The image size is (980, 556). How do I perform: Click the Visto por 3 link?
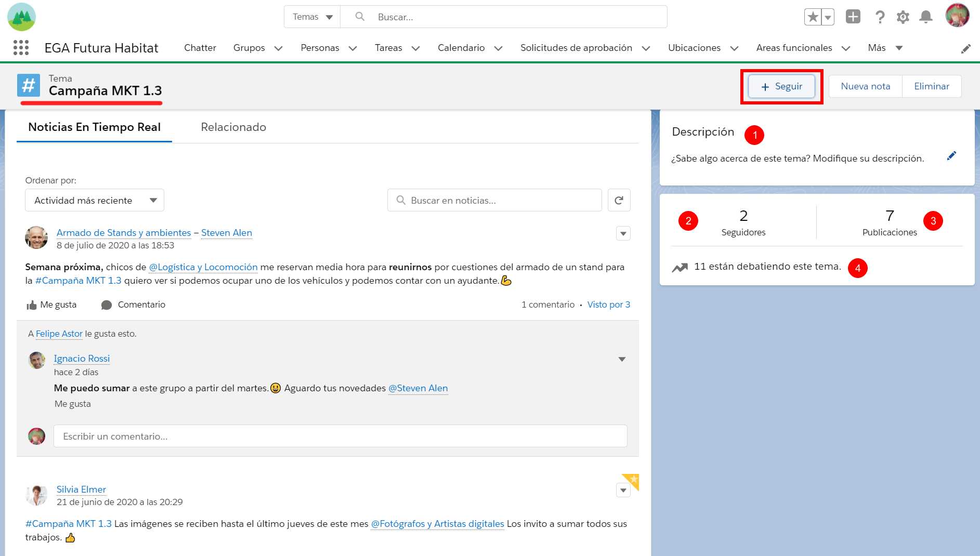tap(609, 305)
